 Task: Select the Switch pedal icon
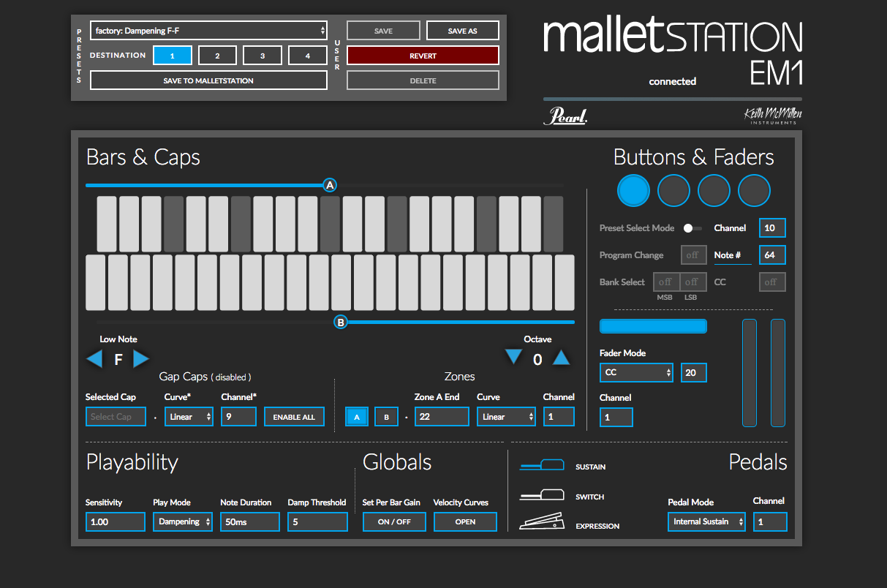point(542,495)
